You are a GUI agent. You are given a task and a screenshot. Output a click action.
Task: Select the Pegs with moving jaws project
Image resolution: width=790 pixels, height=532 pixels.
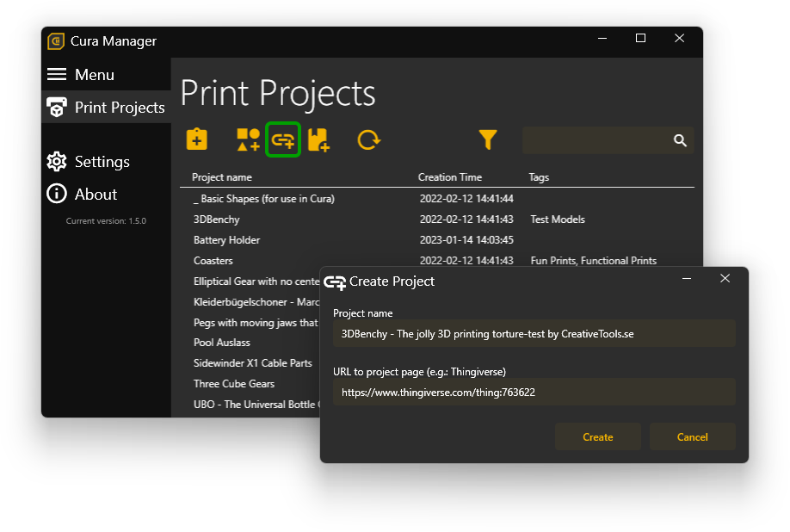256,323
